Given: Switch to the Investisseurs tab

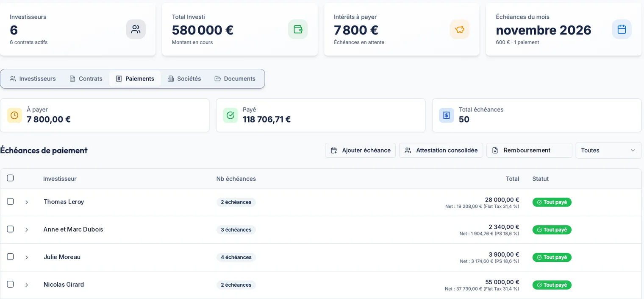Looking at the screenshot, I should point(33,78).
